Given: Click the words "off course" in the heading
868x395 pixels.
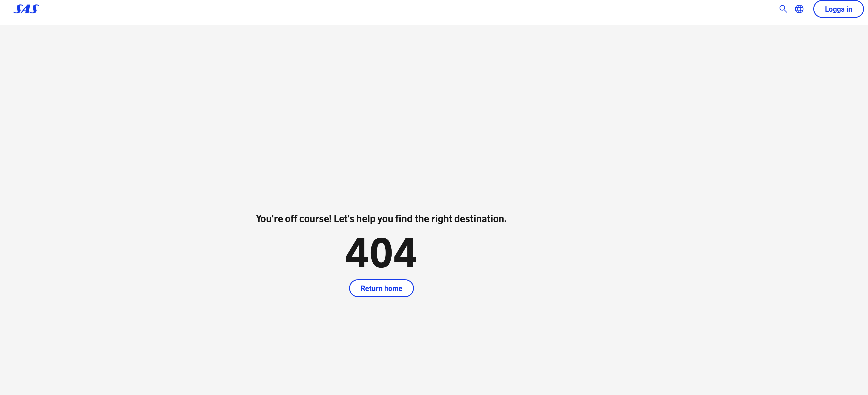Looking at the screenshot, I should point(307,219).
